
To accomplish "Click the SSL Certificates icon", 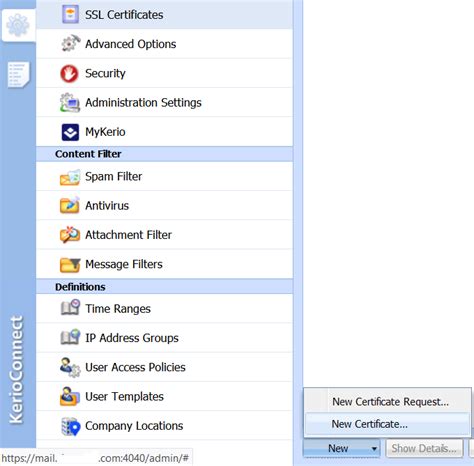I will [x=70, y=14].
